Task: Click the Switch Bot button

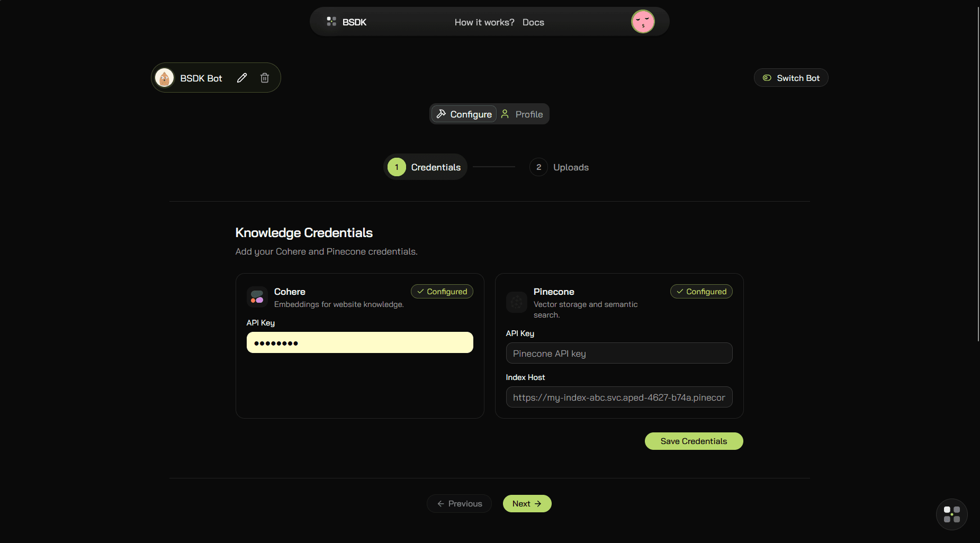Action: (x=791, y=78)
